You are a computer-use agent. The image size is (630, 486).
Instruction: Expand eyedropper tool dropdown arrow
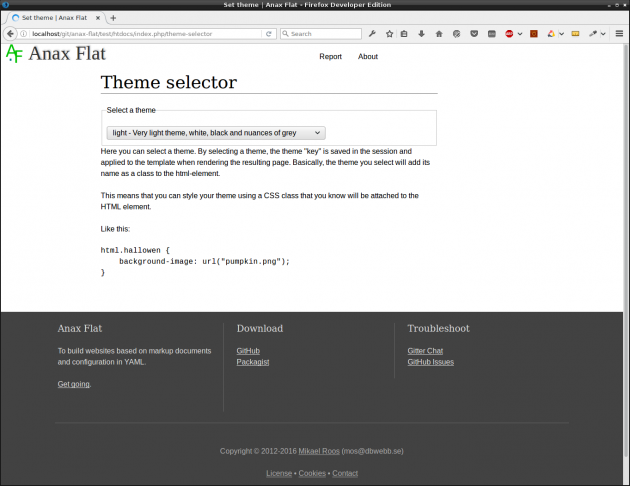coord(603,34)
